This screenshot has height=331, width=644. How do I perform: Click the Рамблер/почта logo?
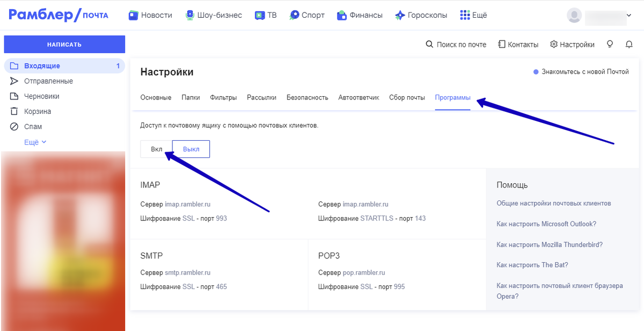(58, 15)
